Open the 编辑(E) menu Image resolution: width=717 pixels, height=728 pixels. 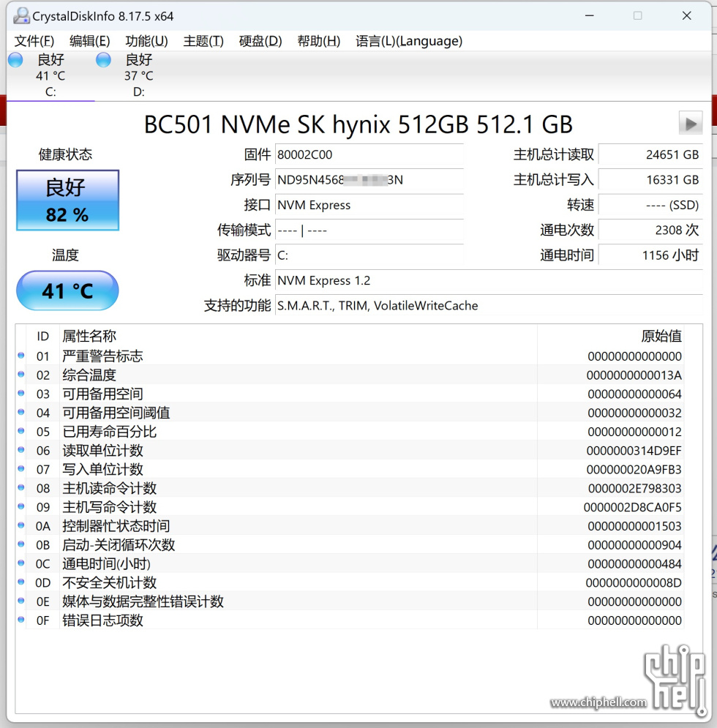pyautogui.click(x=89, y=41)
